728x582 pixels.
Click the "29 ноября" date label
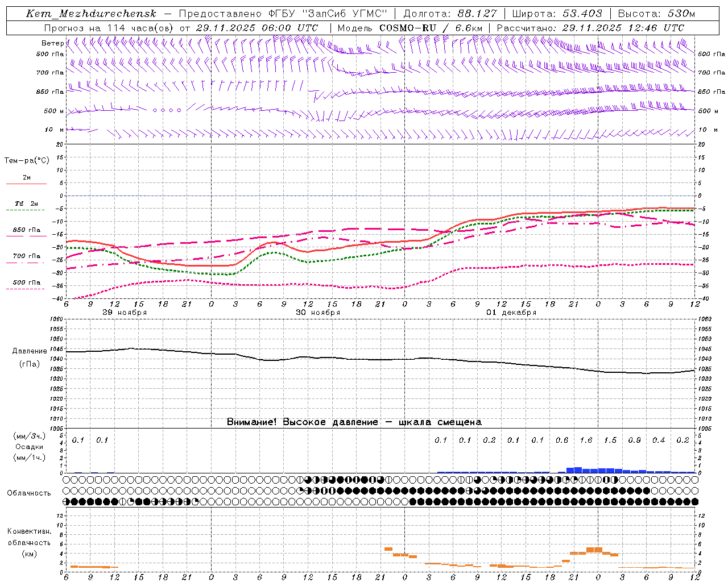click(125, 313)
